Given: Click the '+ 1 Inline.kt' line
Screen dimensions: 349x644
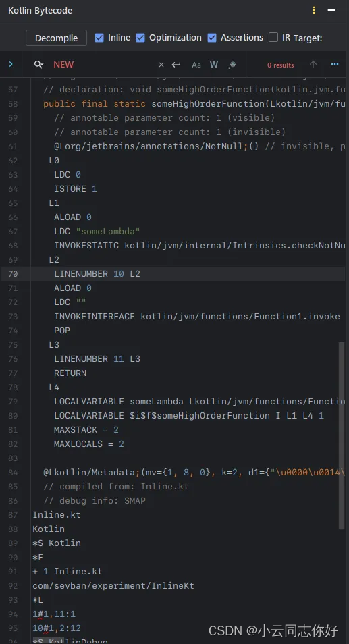Looking at the screenshot, I should point(68,571).
